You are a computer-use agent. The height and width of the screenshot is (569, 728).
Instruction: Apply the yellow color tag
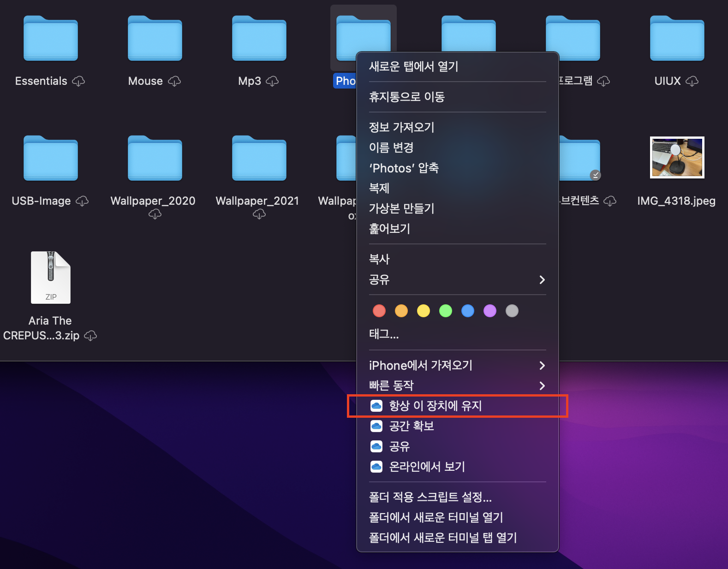(424, 311)
